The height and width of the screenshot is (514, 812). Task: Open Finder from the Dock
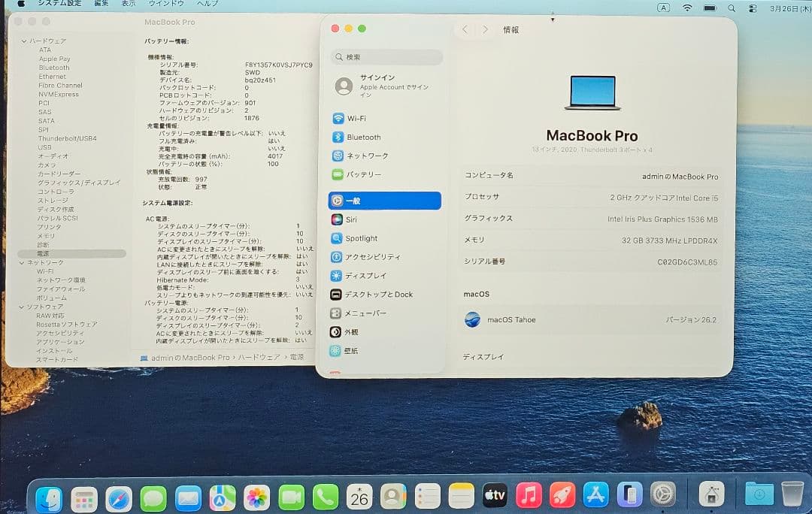point(49,498)
